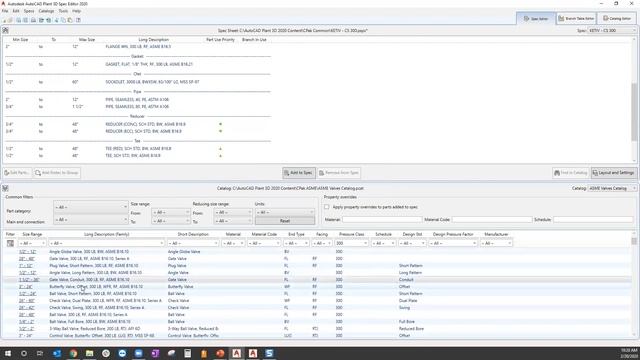Select Check Valve, Dual Plate row

(316, 300)
